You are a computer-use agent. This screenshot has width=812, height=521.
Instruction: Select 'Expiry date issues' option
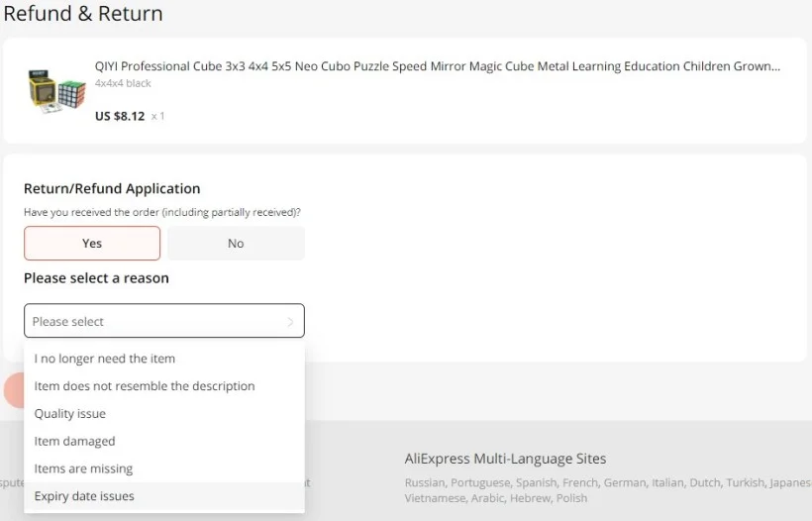[x=164, y=496]
